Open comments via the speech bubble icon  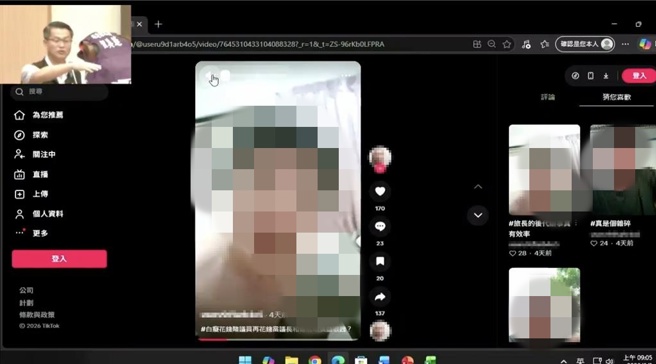click(x=380, y=226)
